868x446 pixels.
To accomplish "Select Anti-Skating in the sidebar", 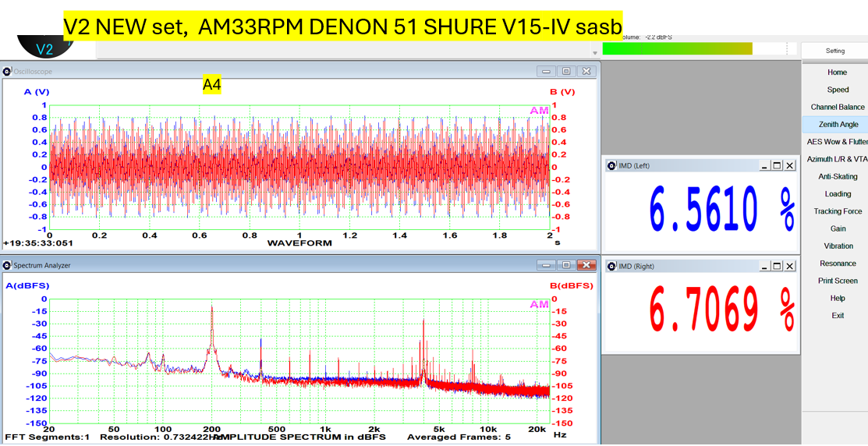I will (x=838, y=176).
